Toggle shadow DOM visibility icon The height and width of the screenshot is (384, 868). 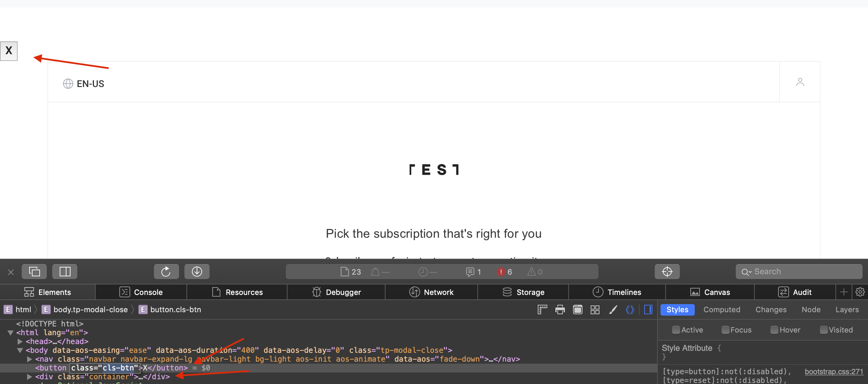click(x=630, y=310)
